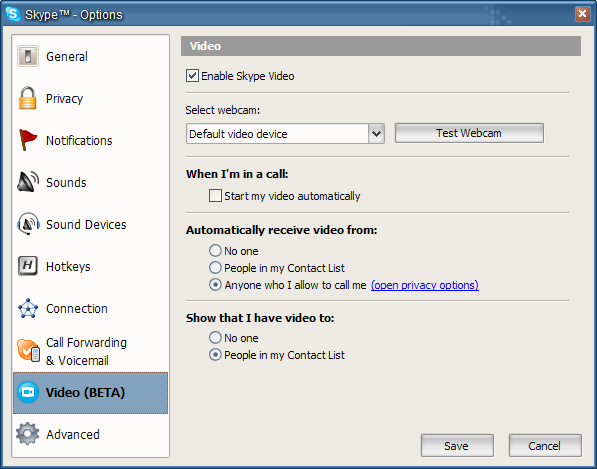Click the Sound Devices headset icon
The height and width of the screenshot is (469, 597).
pyautogui.click(x=28, y=224)
